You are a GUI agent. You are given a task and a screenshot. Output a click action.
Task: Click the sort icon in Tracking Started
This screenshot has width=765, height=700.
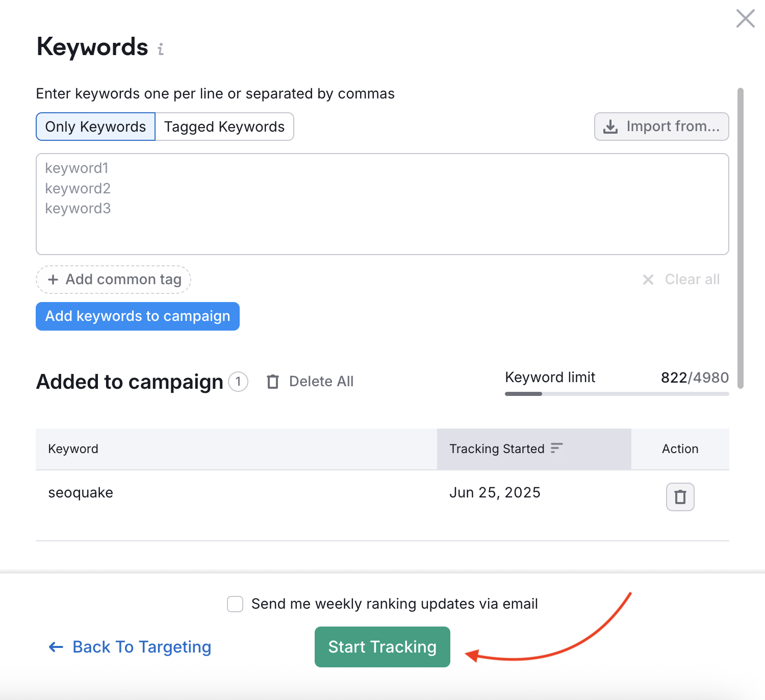click(556, 448)
